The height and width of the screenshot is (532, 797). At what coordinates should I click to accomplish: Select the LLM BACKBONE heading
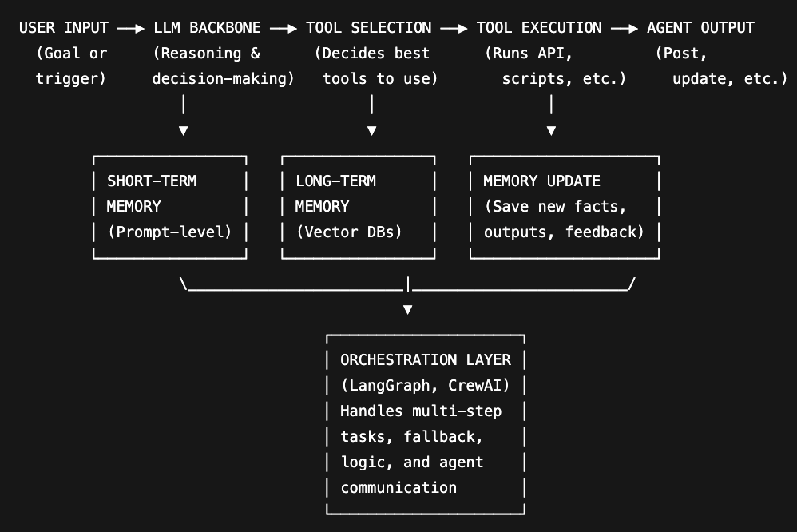coord(207,28)
